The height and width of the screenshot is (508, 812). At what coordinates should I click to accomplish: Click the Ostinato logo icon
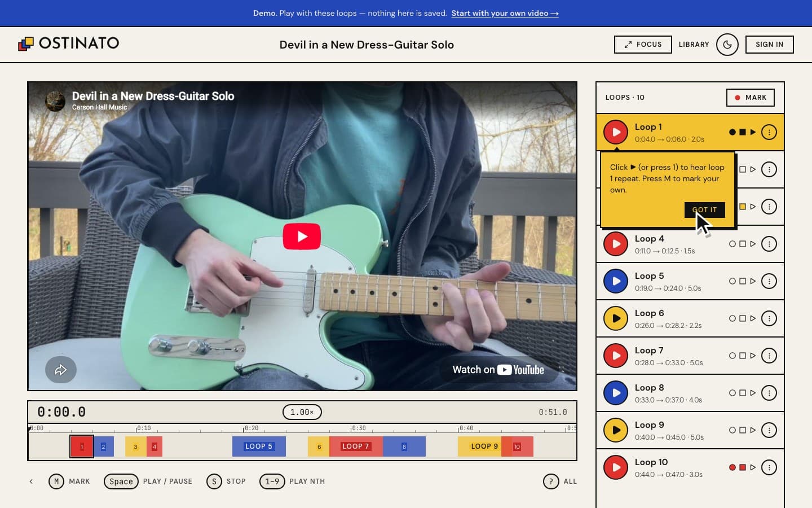click(x=26, y=43)
